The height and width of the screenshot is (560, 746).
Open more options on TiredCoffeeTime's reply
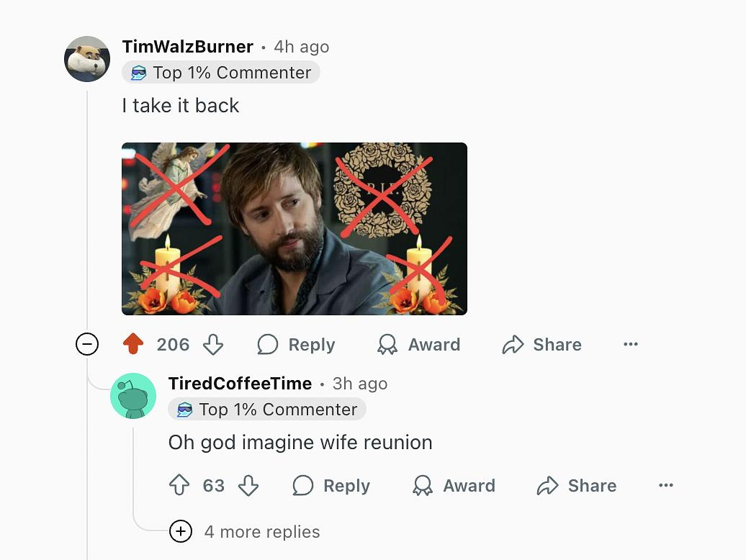[666, 486]
